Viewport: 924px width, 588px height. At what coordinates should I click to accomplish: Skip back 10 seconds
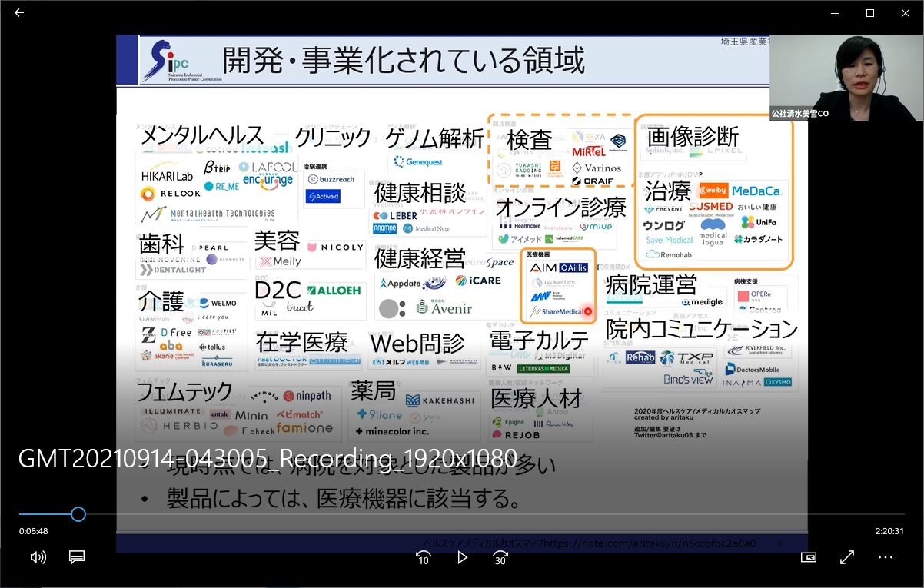pos(424,557)
